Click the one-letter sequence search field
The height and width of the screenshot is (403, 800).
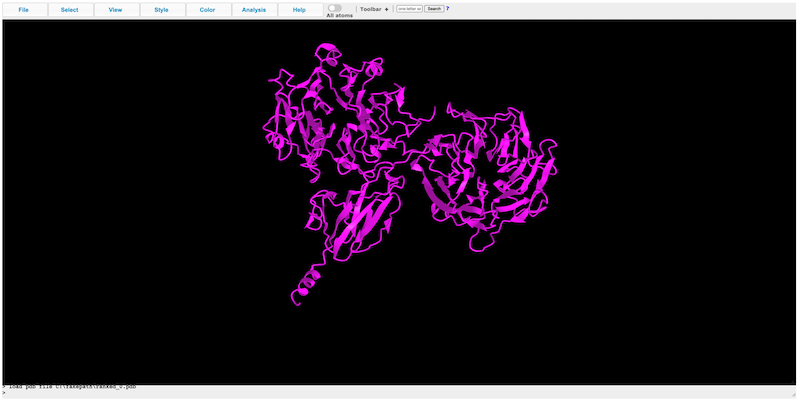pos(409,9)
